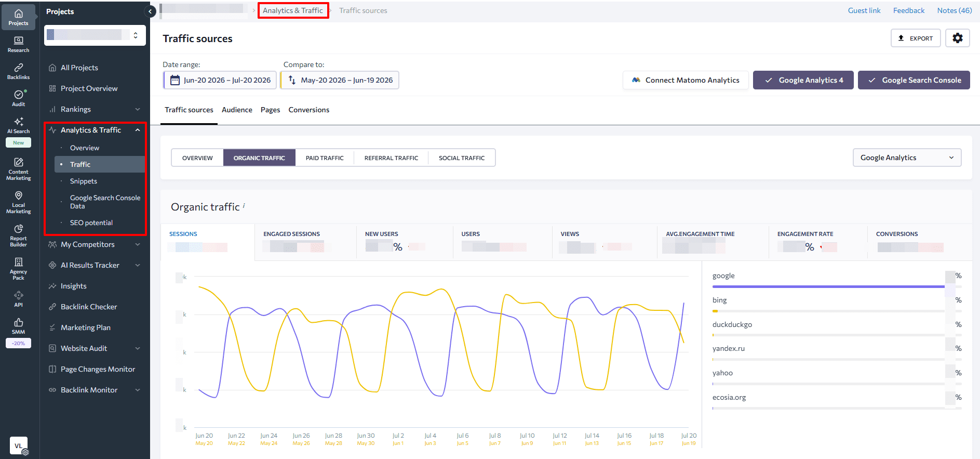Select the SOCIAL TRAFFIC segment

(462, 158)
